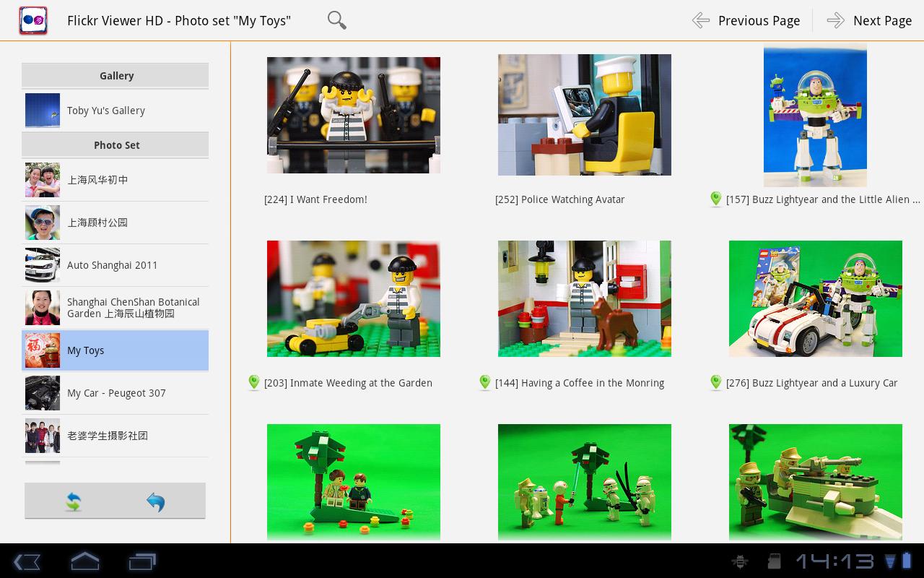Tap the Android recent apps button
Screen dimensions: 924x578
142,561
